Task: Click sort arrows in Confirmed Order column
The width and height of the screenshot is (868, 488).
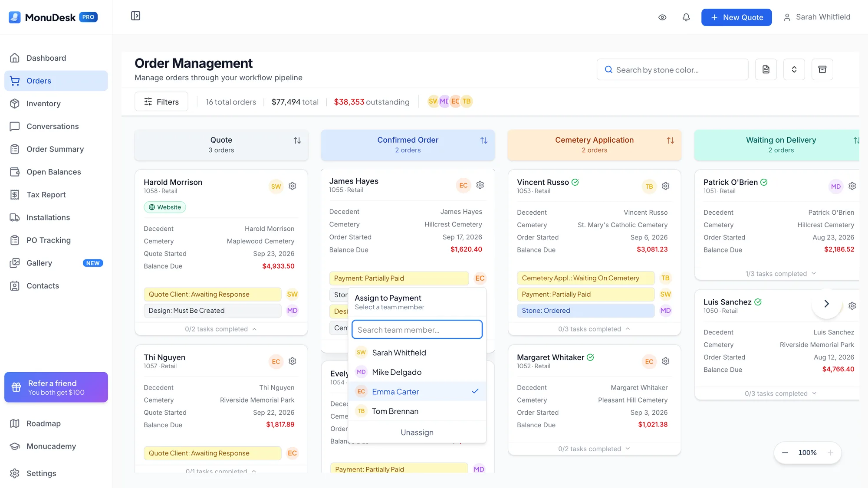Action: click(483, 141)
